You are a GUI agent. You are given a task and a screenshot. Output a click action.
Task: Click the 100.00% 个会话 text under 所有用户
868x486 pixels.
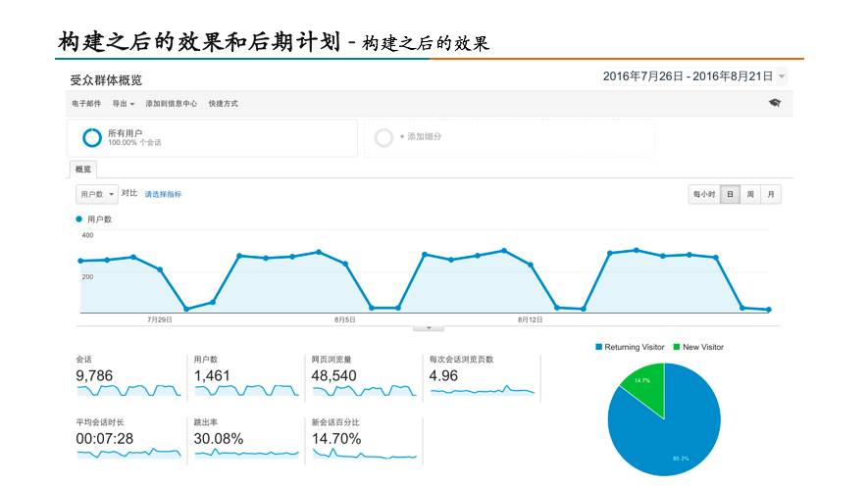(134, 143)
